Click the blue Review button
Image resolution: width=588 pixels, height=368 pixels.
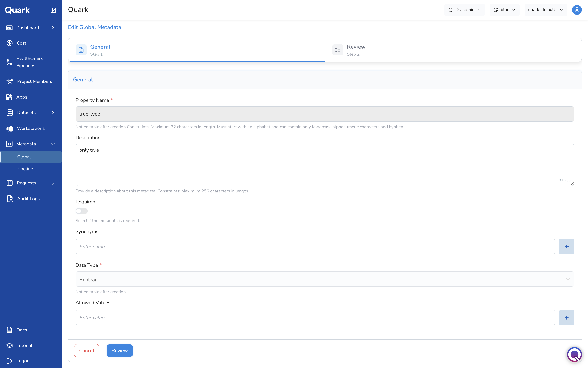click(120, 351)
